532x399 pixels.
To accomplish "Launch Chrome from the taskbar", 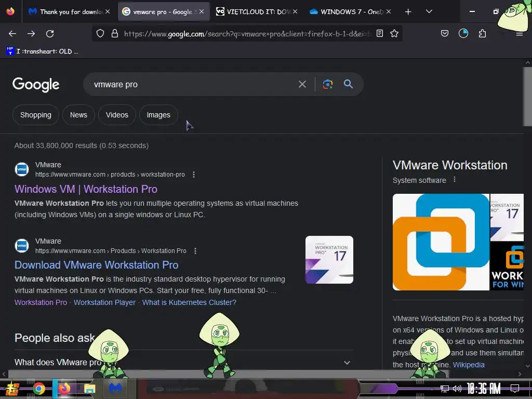I will click(38, 389).
